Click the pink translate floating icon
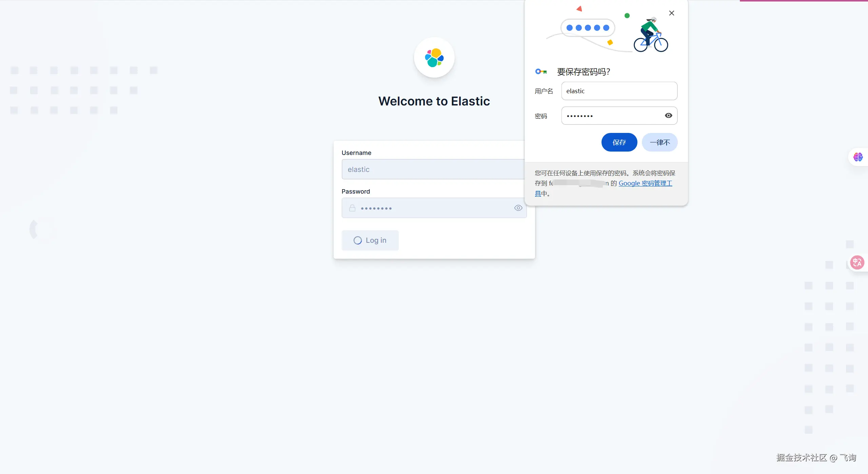The height and width of the screenshot is (474, 868). point(857,262)
